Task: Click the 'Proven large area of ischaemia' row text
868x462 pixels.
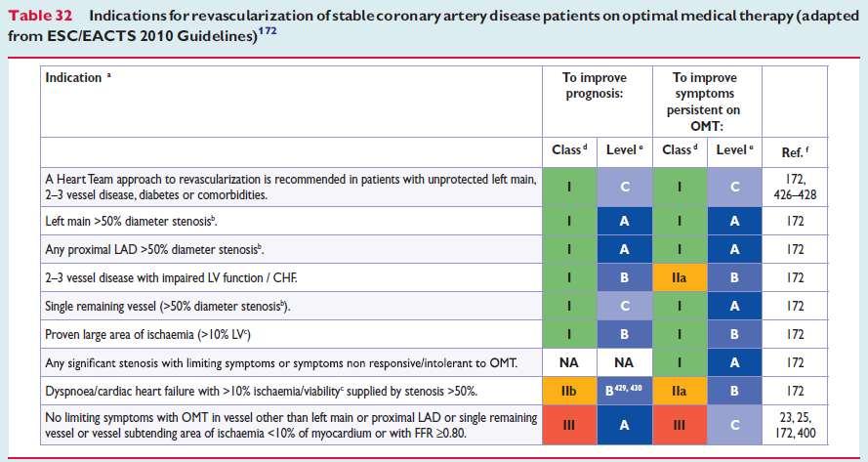Action: pyautogui.click(x=147, y=335)
